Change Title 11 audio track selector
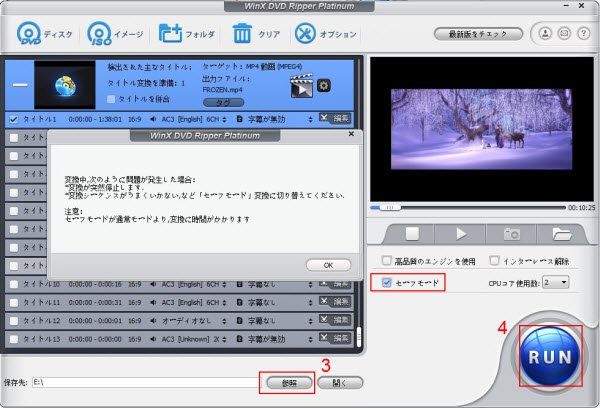Image resolution: width=600 pixels, height=408 pixels. [x=224, y=302]
